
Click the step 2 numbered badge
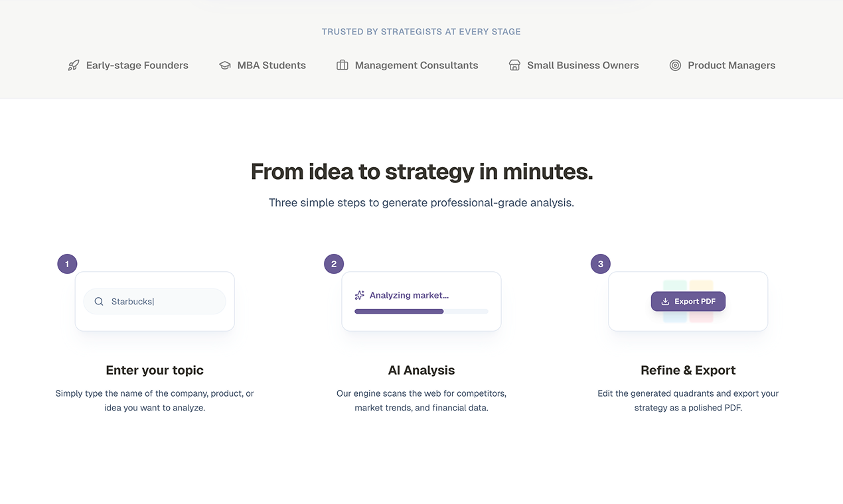[334, 263]
